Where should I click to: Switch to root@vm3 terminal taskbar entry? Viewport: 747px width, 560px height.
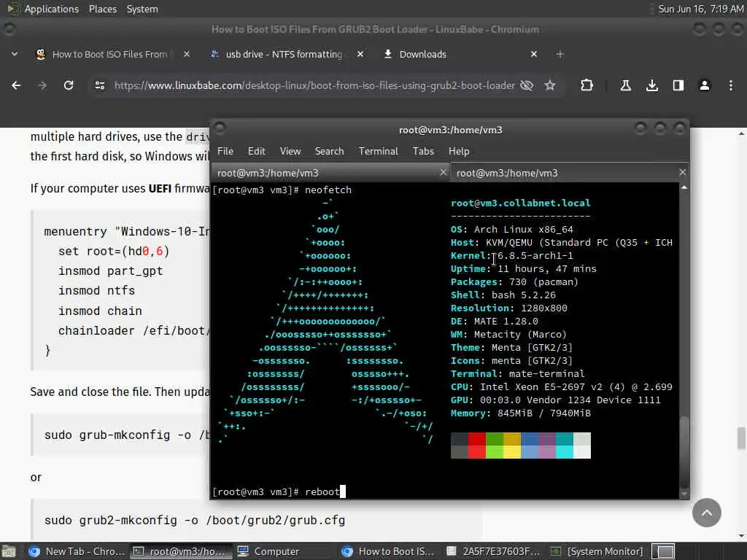pyautogui.click(x=179, y=551)
